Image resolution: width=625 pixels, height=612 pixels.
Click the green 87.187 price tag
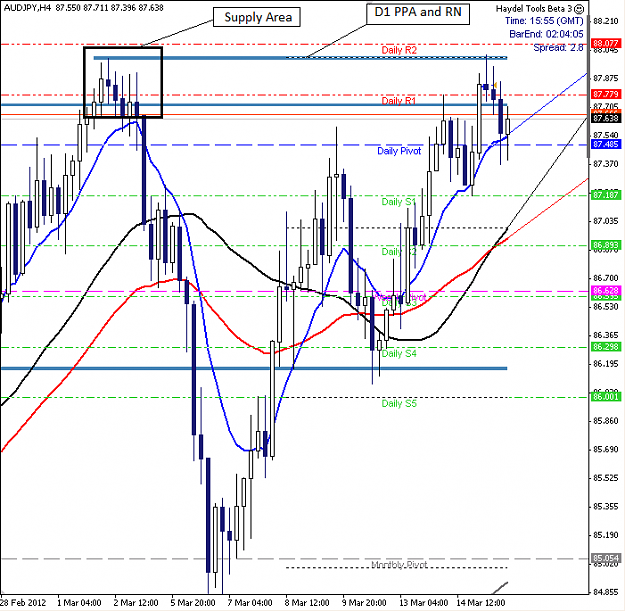(606, 195)
